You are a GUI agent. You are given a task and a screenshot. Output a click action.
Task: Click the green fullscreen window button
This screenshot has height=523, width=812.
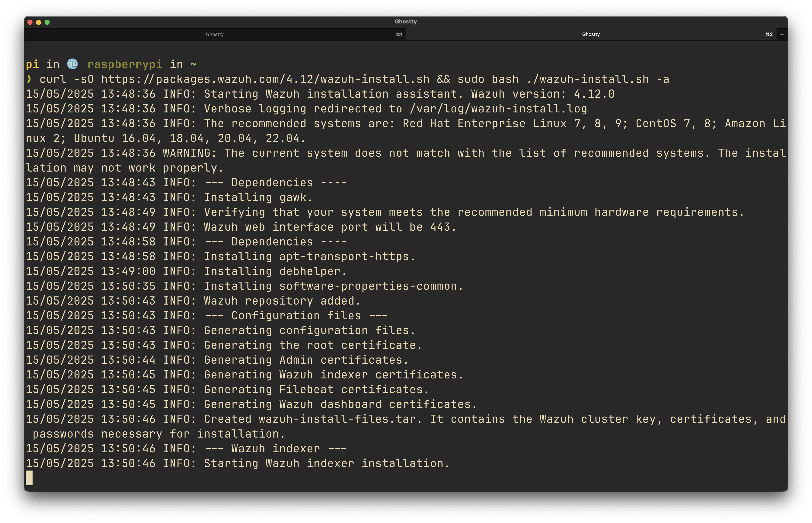[x=47, y=22]
